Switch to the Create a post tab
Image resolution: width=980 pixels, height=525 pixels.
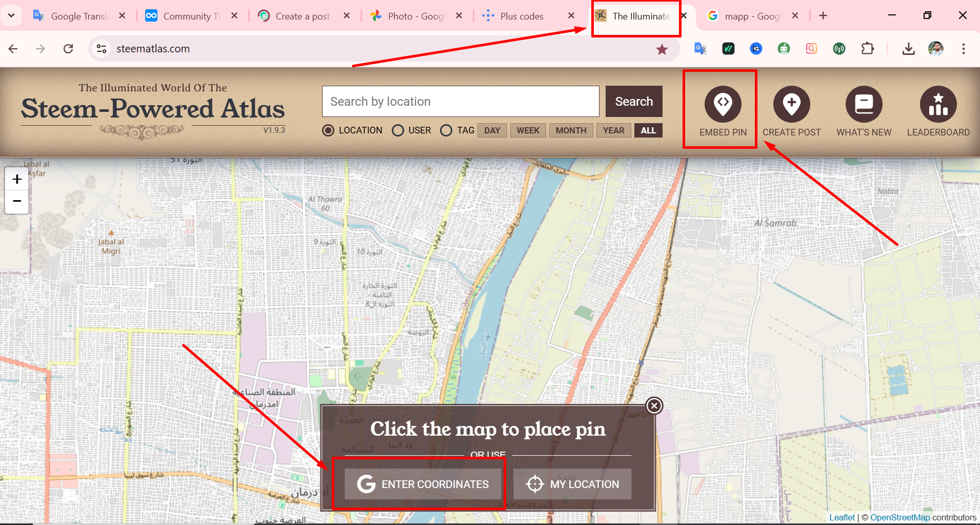[304, 16]
